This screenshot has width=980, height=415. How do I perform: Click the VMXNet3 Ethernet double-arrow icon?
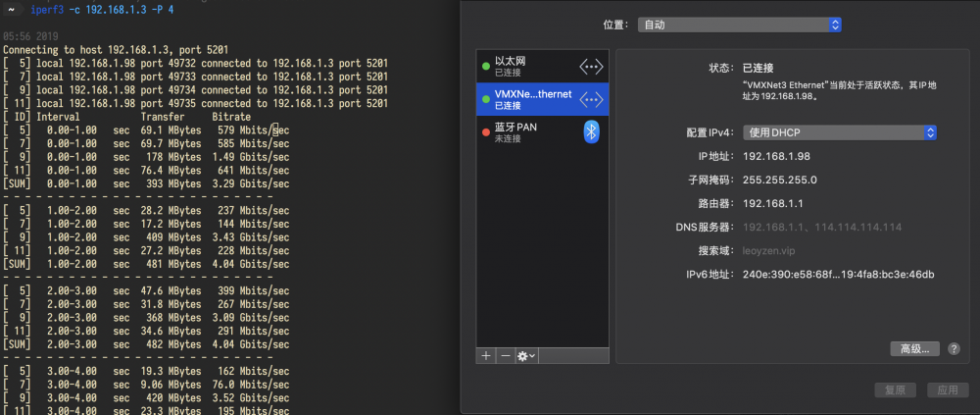[591, 99]
